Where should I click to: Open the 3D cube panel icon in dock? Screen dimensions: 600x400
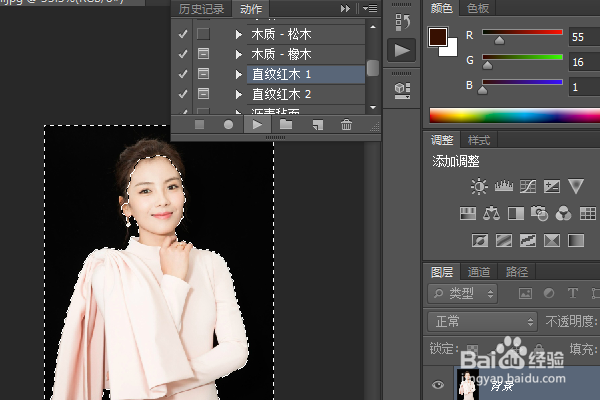(402, 91)
